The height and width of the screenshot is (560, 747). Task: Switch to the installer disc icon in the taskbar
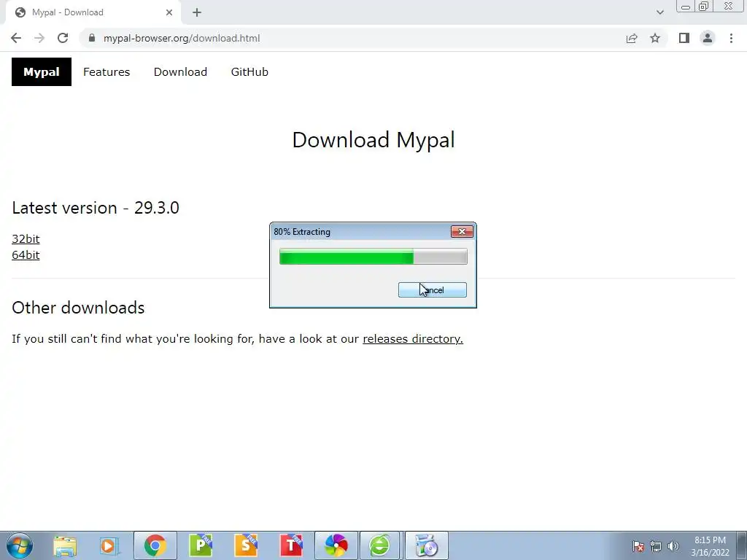coord(427,545)
